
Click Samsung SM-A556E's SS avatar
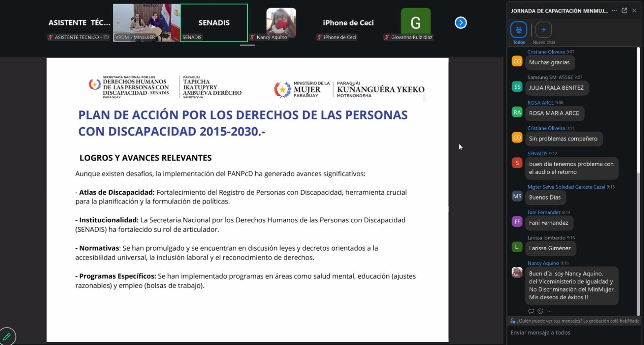[x=517, y=86]
